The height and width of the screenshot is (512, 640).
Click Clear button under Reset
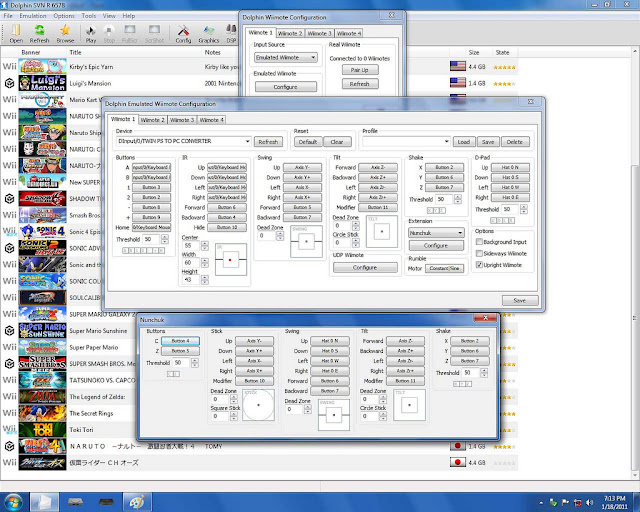[x=337, y=142]
